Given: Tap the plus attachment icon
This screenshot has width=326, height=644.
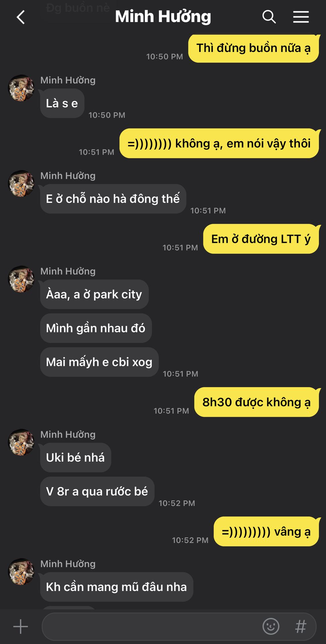Looking at the screenshot, I should pos(20,627).
